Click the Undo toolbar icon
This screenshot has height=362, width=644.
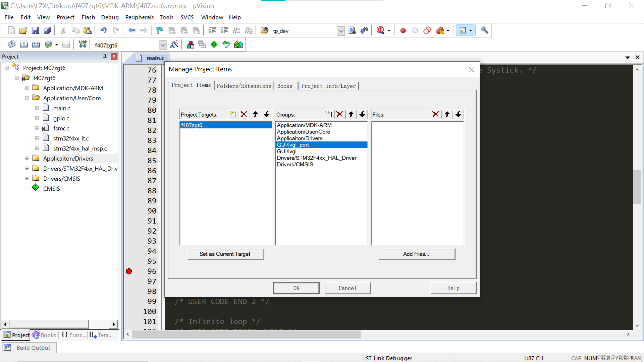pyautogui.click(x=103, y=31)
